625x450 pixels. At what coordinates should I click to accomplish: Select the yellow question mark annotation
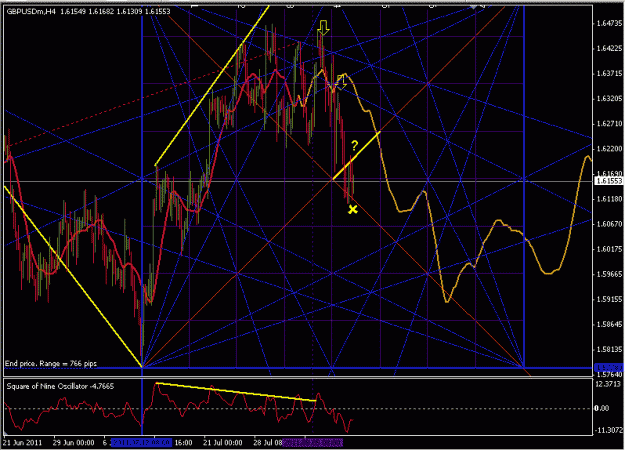(354, 145)
